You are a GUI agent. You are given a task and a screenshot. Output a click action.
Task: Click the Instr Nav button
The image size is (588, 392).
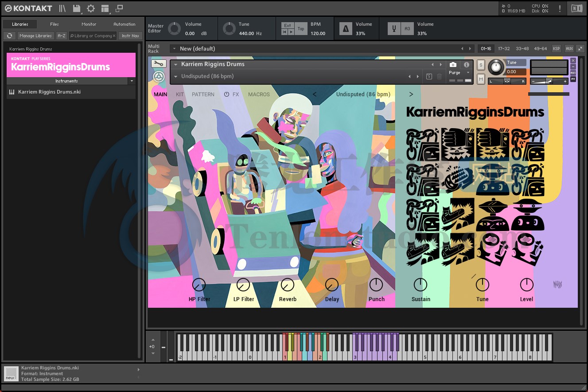(130, 36)
